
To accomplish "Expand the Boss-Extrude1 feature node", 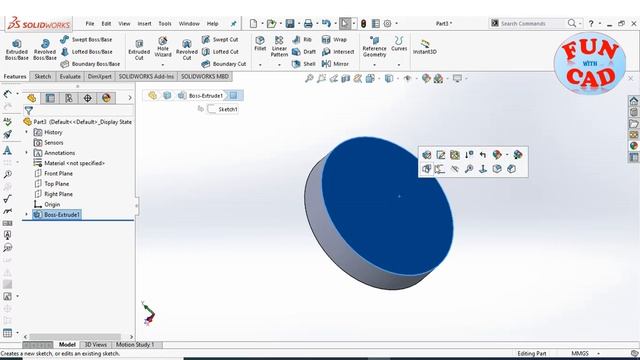I will pos(27,214).
